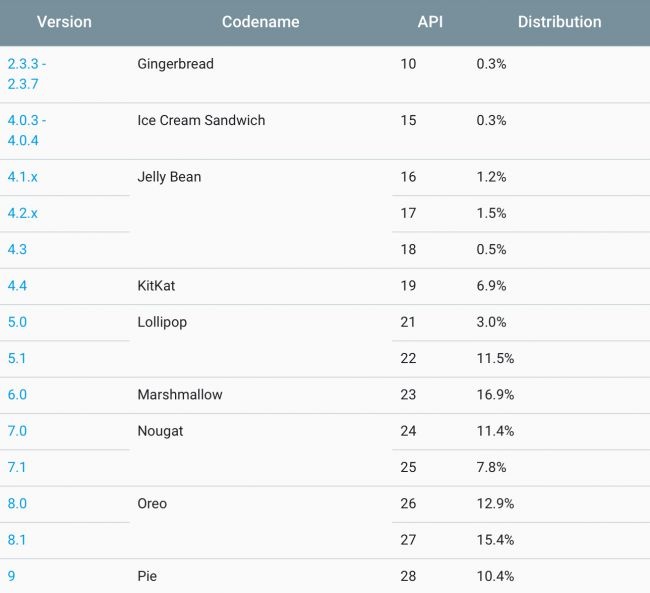Select the 9 Pie version link

12,576
